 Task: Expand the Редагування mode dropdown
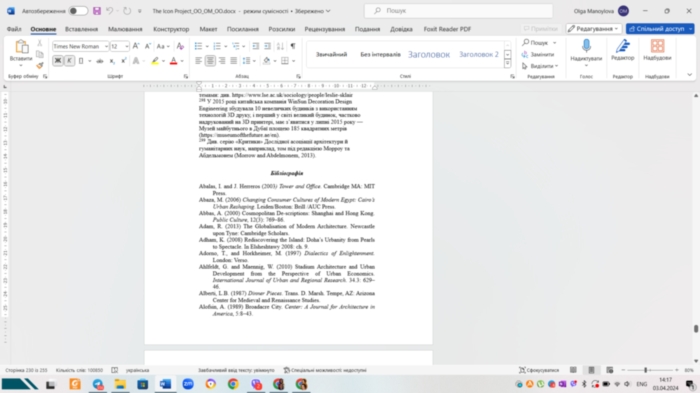593,29
